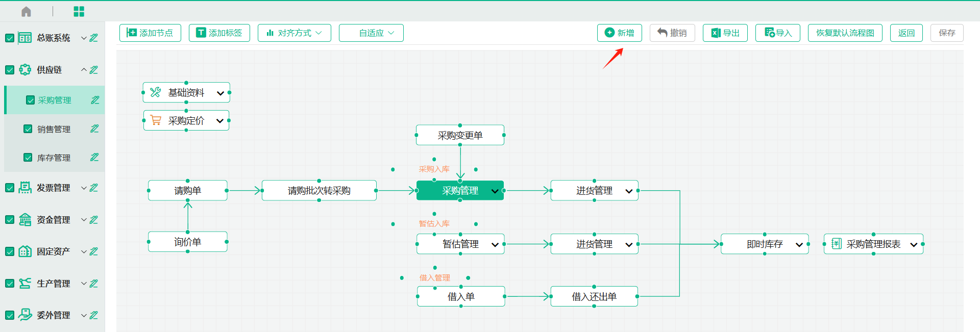The height and width of the screenshot is (332, 980).
Task: Click the edit pencil next to 生产管理
Action: (x=93, y=284)
